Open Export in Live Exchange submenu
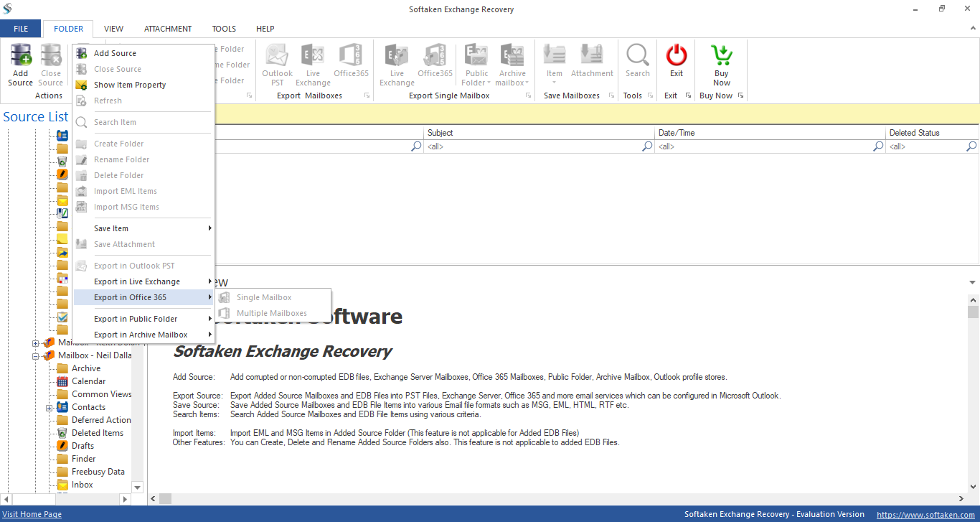This screenshot has height=522, width=980. click(x=143, y=281)
